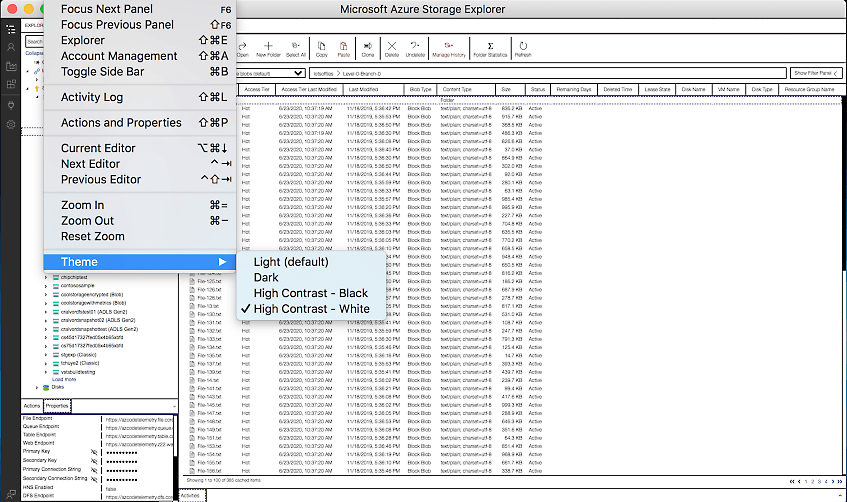Expand the coolstorageencrypted (Blob) account
Viewport: 847px width, 502px height.
coord(46,296)
